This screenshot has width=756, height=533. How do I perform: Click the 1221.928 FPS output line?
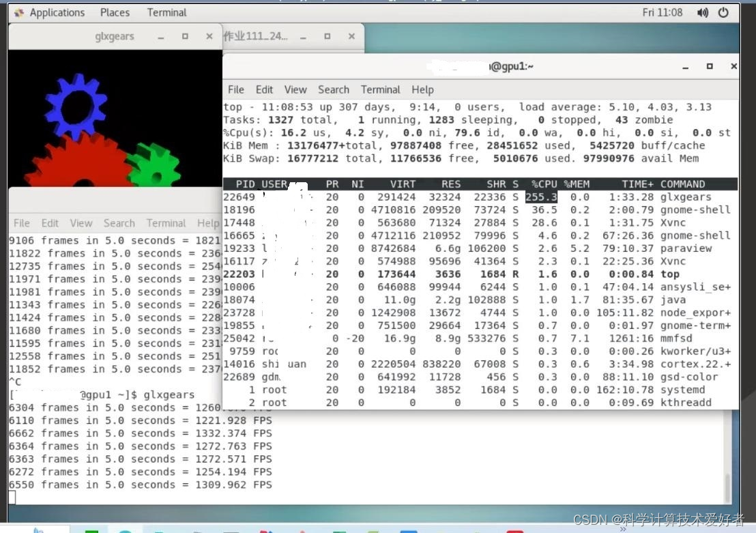point(141,420)
